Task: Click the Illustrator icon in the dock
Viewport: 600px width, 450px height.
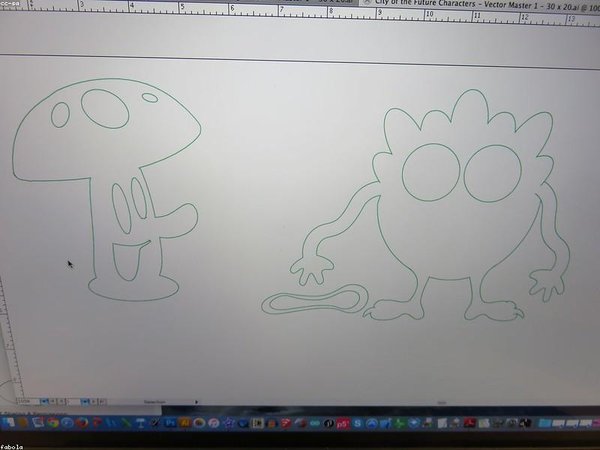Action: point(185,421)
